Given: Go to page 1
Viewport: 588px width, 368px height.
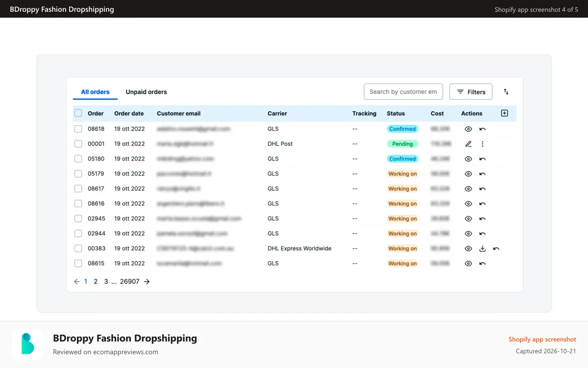Looking at the screenshot, I should (86, 282).
